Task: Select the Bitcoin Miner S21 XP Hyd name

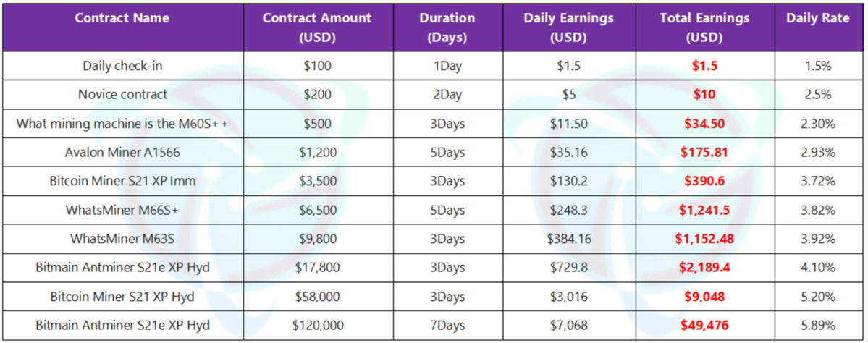Action: click(x=122, y=297)
